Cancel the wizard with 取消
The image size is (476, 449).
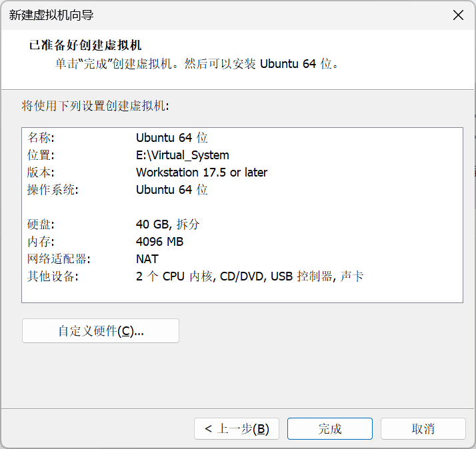(423, 428)
